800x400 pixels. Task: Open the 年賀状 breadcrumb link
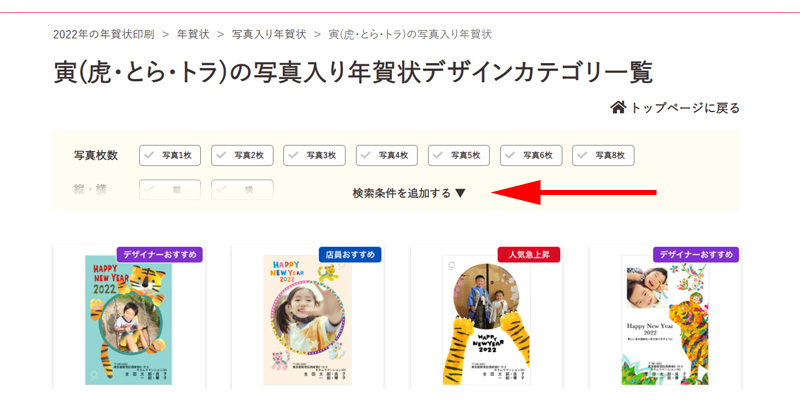coord(193,35)
